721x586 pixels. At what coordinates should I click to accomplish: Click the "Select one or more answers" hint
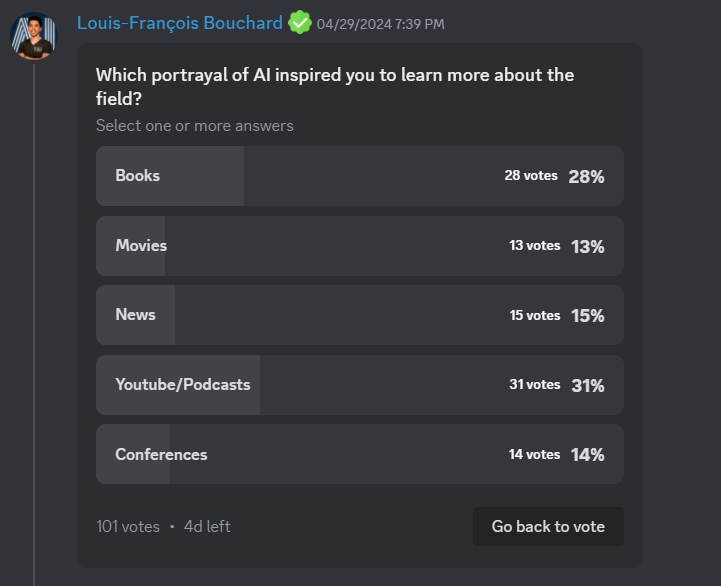[195, 126]
